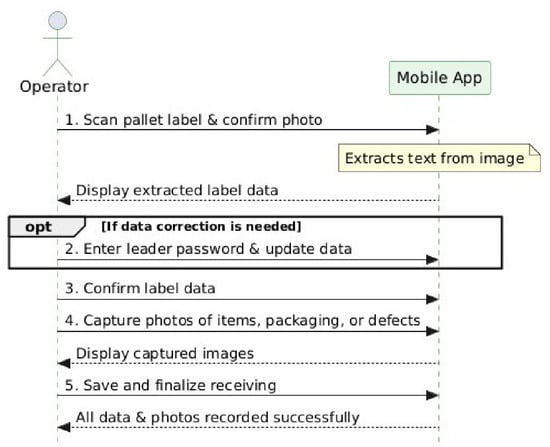Select the '3. Confirm label data' message
The image size is (550, 447).
coord(140,288)
